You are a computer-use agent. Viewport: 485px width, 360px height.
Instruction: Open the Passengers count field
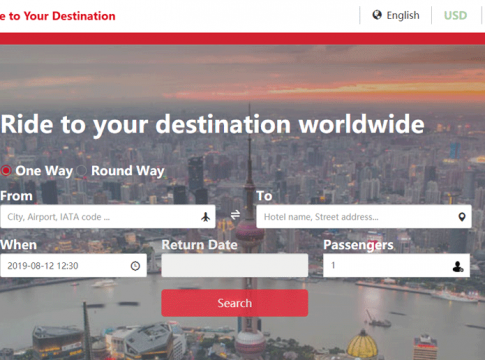pos(396,266)
